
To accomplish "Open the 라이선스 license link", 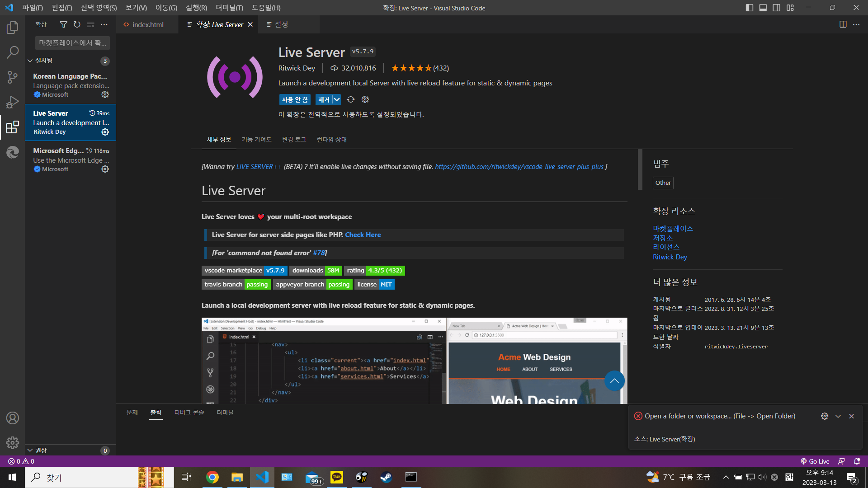I will [666, 247].
